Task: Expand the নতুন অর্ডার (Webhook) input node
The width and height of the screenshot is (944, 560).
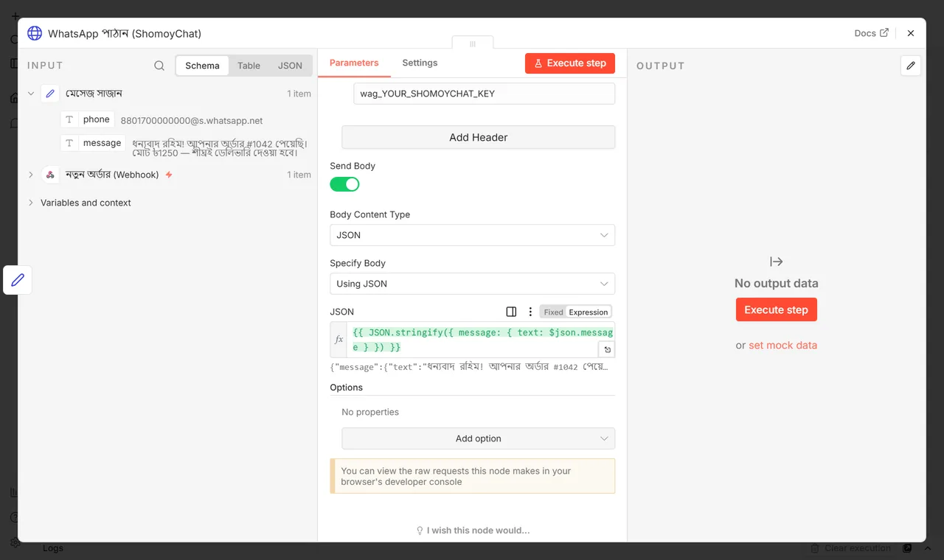Action: pyautogui.click(x=31, y=175)
